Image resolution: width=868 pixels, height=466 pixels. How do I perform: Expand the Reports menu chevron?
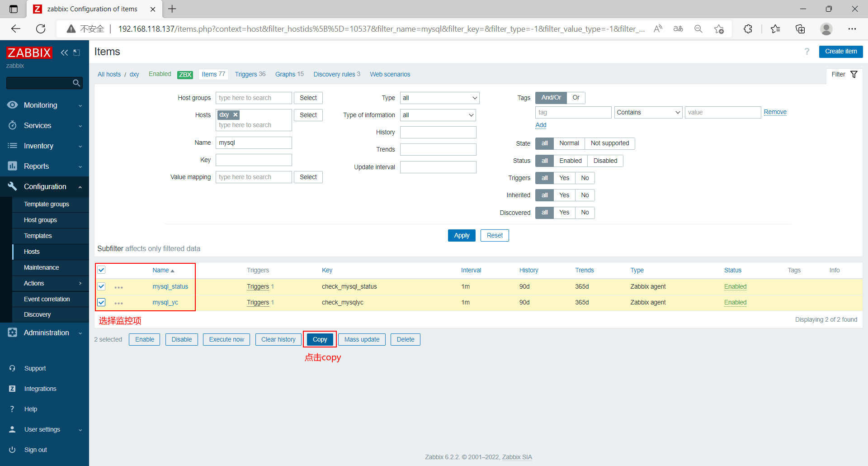(80, 166)
